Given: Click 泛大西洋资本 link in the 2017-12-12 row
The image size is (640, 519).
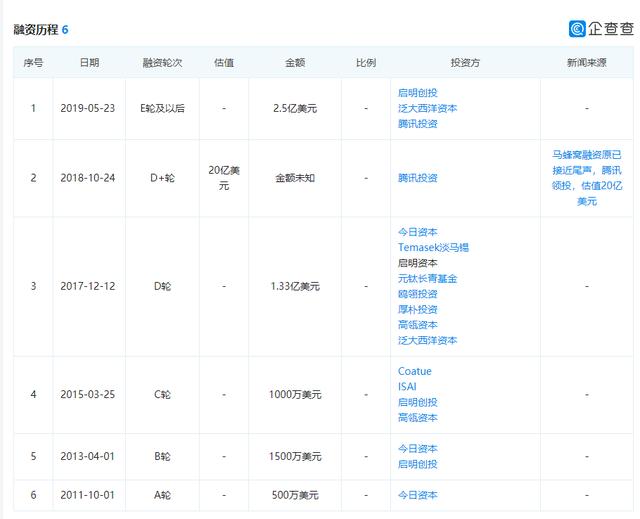Looking at the screenshot, I should pos(427,340).
